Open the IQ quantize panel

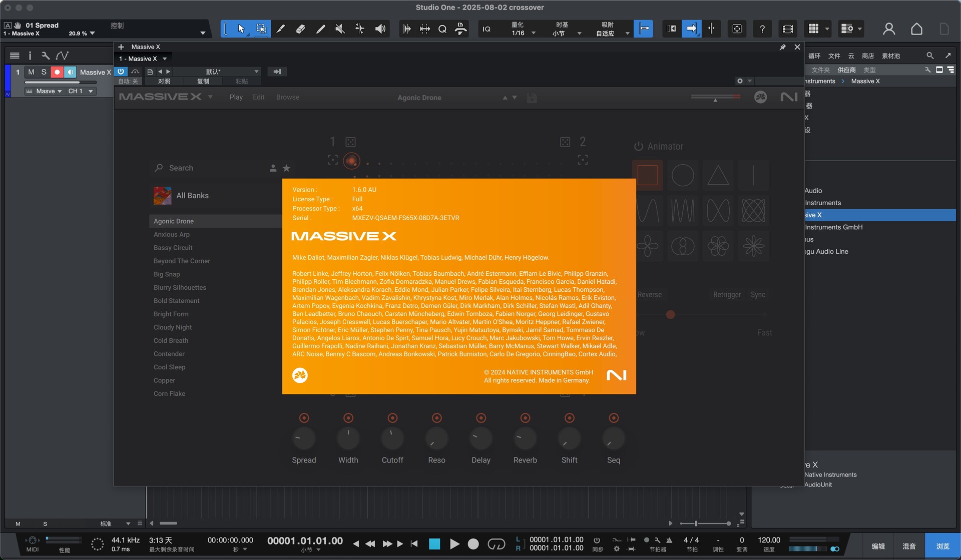pos(487,29)
